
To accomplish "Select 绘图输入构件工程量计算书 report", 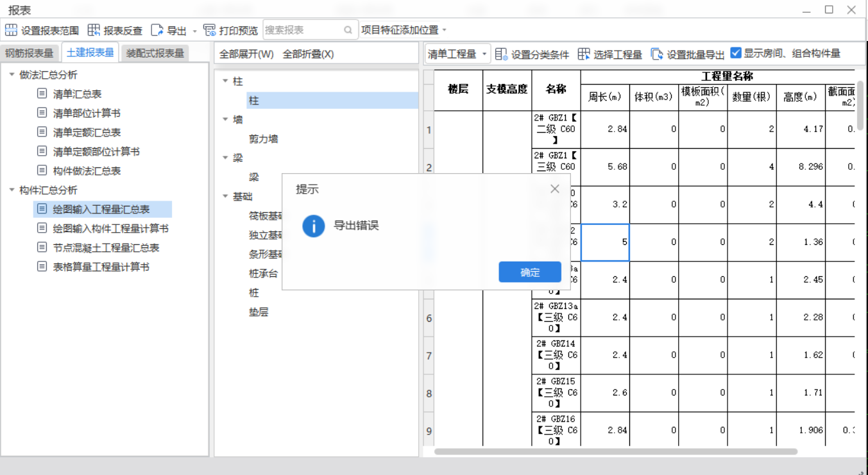I will click(111, 228).
